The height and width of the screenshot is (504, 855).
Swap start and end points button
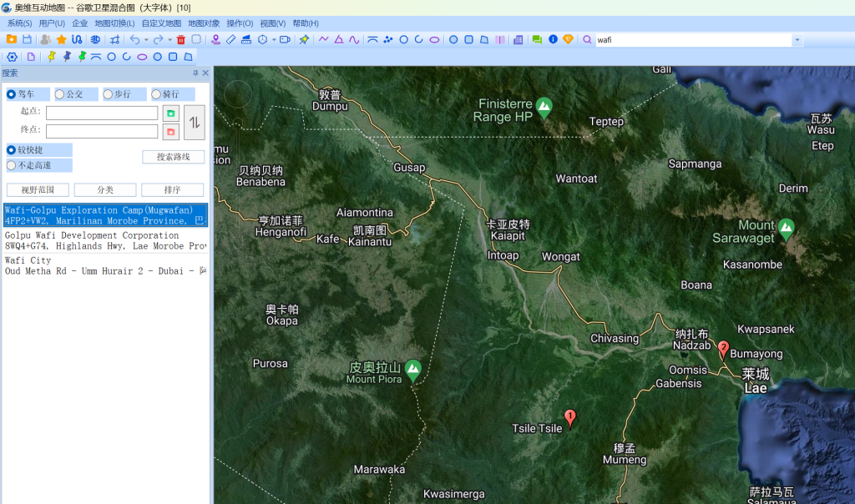click(195, 122)
